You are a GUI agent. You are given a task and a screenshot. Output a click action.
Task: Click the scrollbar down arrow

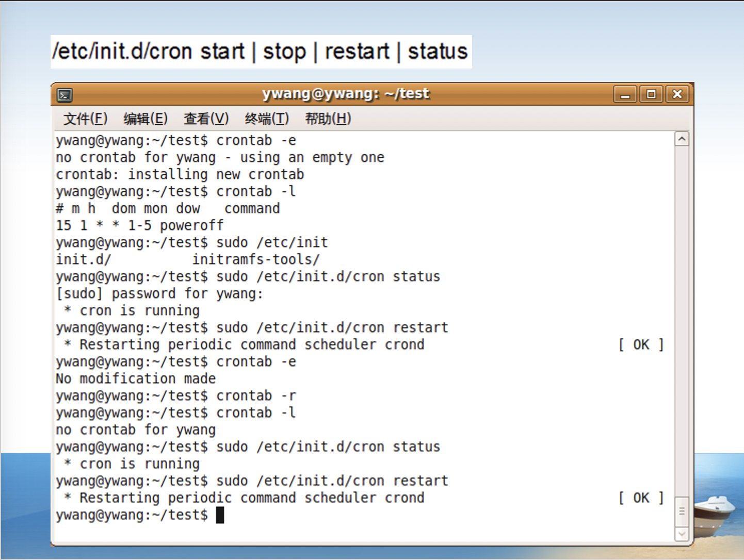tap(682, 534)
